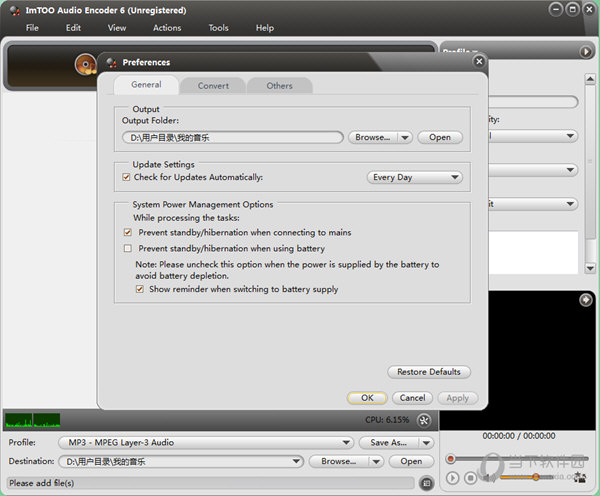Click the ImTOO app logo in title bar

coord(15,11)
